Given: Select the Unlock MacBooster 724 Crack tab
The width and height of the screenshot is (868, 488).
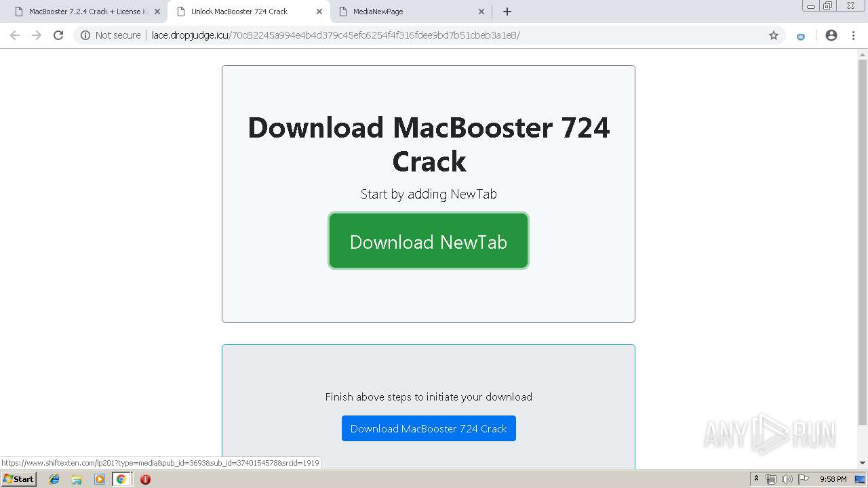Looking at the screenshot, I should click(249, 12).
